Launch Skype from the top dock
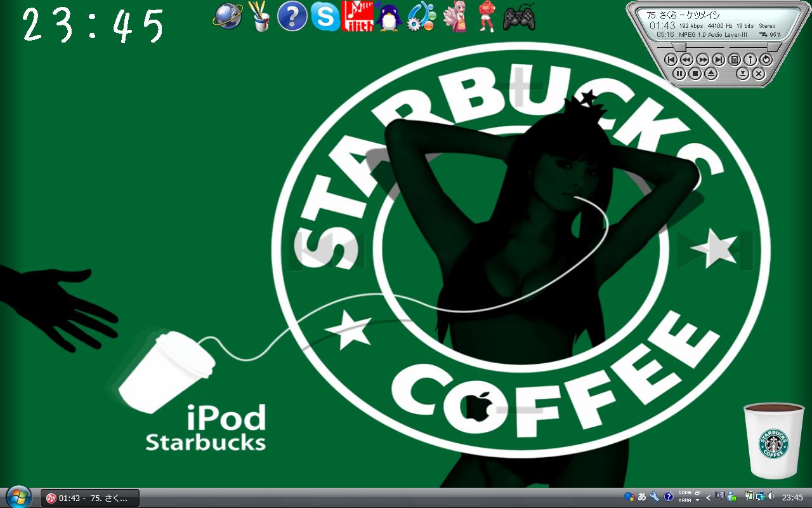 (x=325, y=16)
